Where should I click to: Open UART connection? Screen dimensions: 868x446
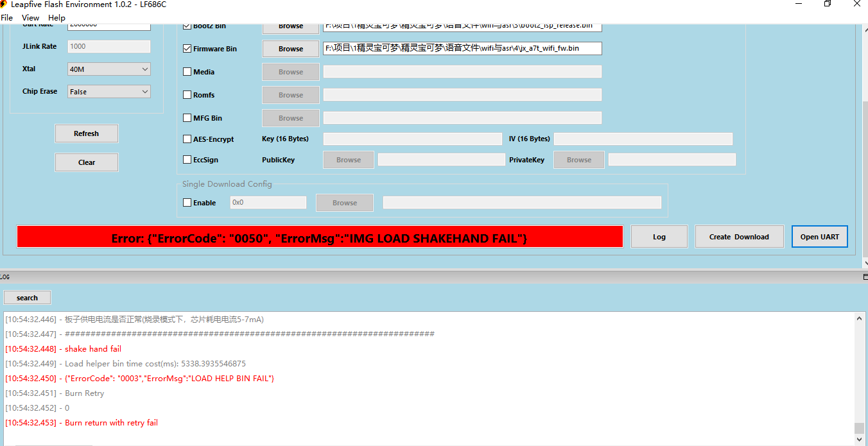(x=820, y=236)
